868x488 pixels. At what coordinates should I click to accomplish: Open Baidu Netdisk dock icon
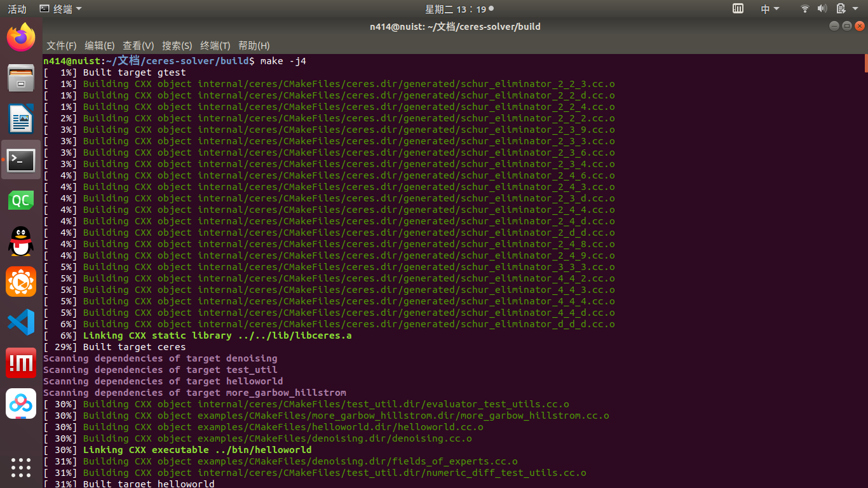coord(21,403)
